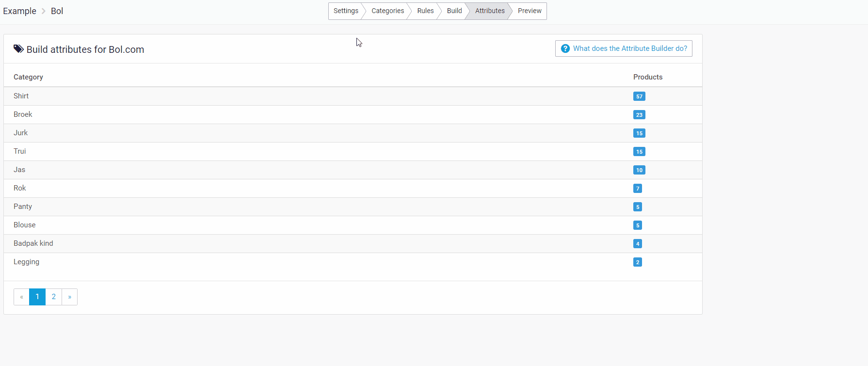The height and width of the screenshot is (366, 868).
Task: Click the 4 products badge for Badpak kind
Action: tap(637, 244)
